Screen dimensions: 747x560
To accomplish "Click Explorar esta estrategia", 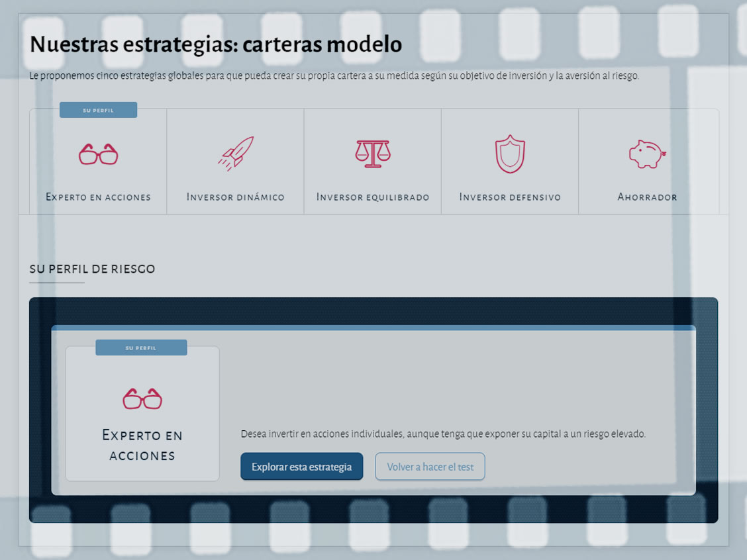I will [301, 466].
